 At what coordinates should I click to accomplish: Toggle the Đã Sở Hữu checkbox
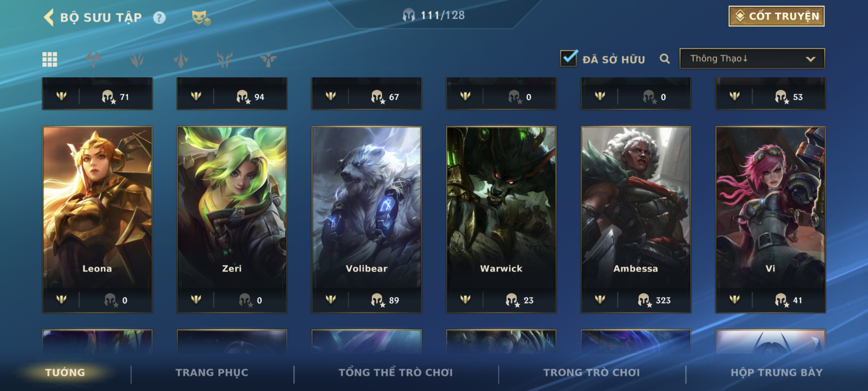tap(569, 58)
